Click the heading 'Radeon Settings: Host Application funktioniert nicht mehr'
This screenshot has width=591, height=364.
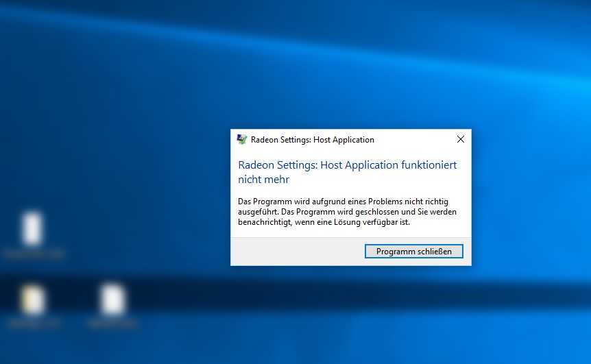pos(347,172)
